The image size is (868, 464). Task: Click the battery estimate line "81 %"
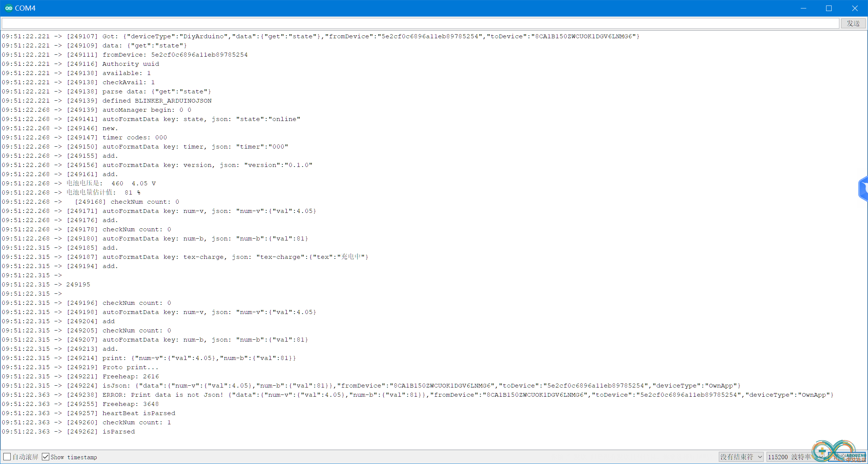pos(71,192)
